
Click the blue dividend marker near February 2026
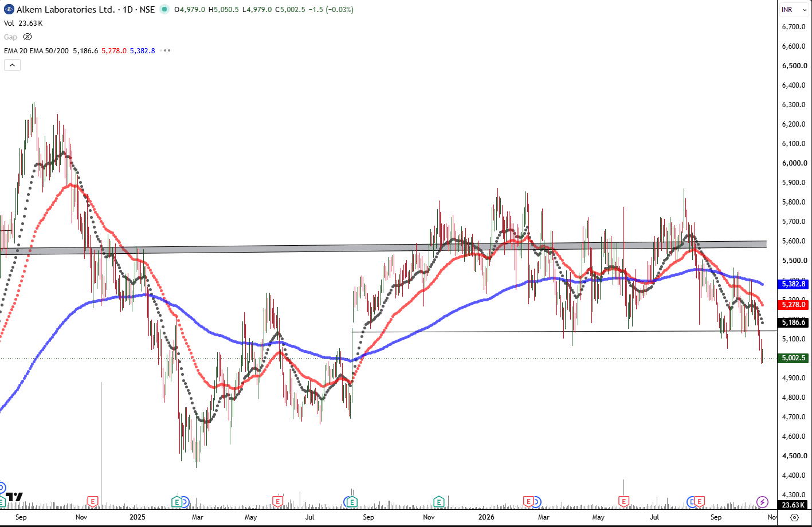pos(536,502)
